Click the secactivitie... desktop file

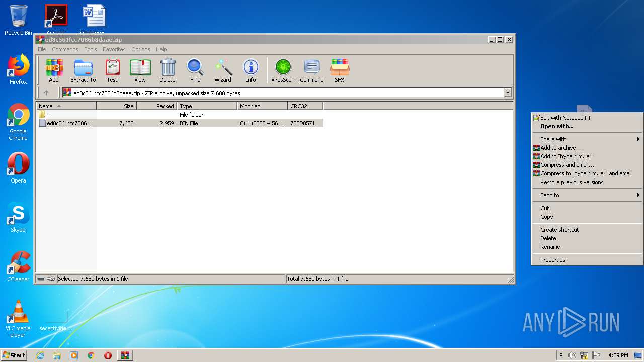pos(56,320)
